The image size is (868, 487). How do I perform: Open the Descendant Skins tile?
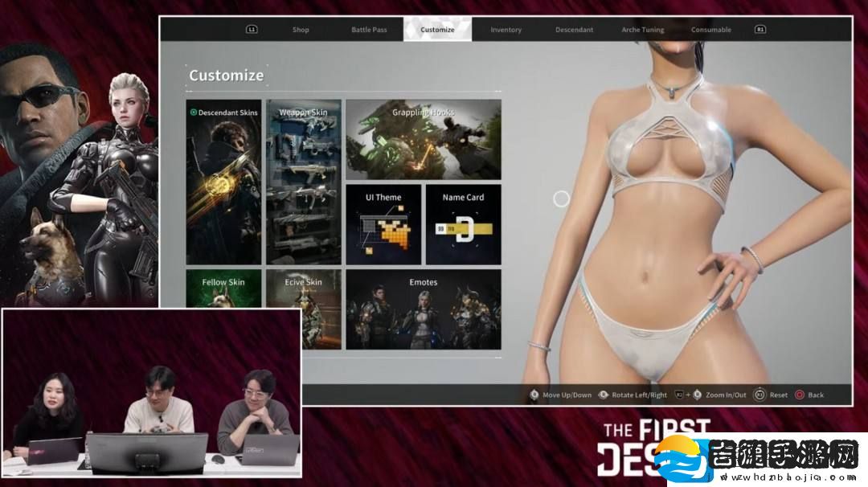223,182
